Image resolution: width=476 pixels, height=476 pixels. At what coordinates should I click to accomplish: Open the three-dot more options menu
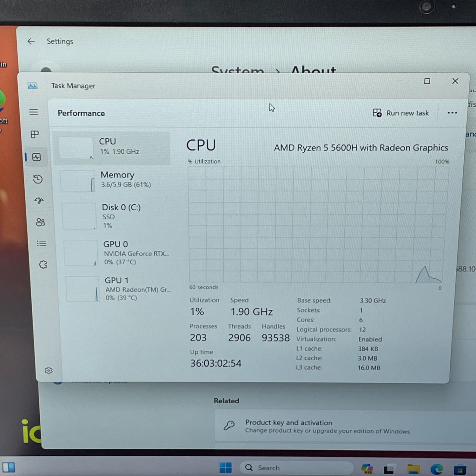tap(452, 113)
